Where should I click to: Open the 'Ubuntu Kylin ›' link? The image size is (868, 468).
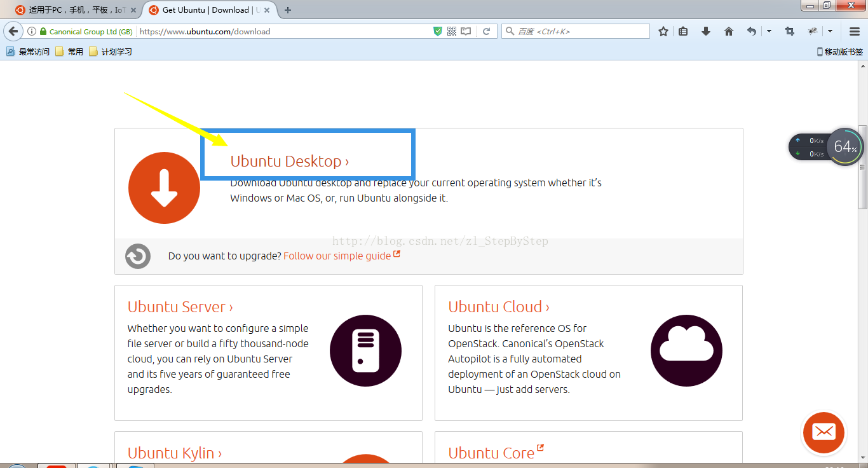click(x=175, y=453)
